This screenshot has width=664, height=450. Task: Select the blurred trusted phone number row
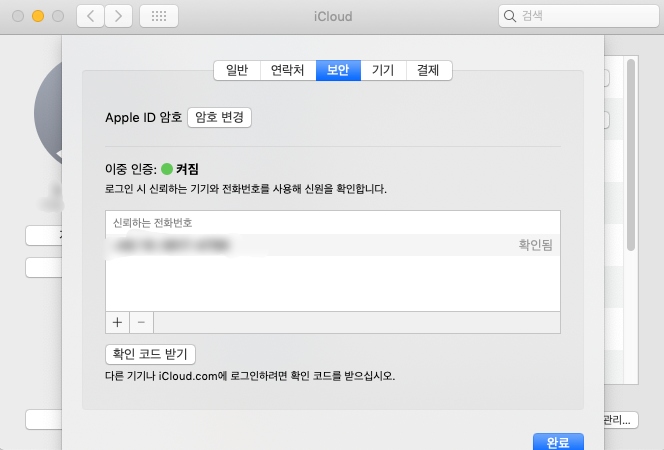tap(333, 245)
